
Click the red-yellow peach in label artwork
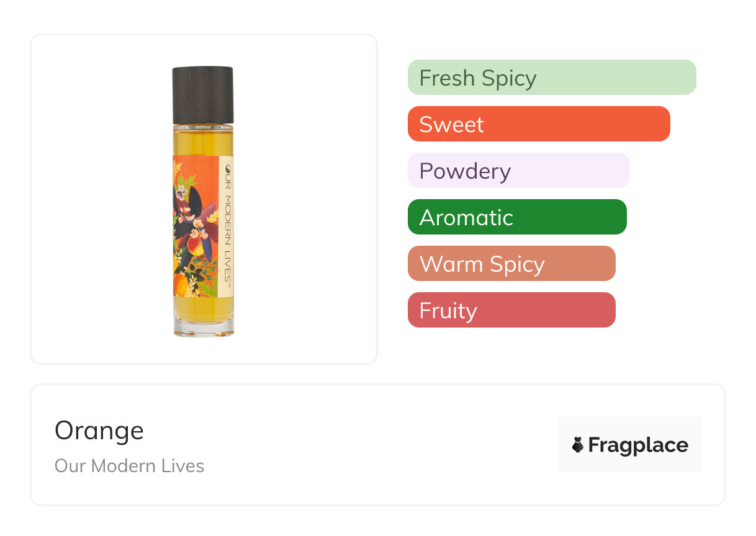[x=195, y=248]
